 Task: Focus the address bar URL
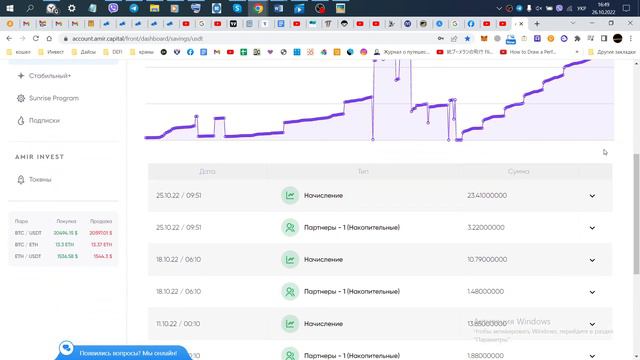tap(137, 39)
